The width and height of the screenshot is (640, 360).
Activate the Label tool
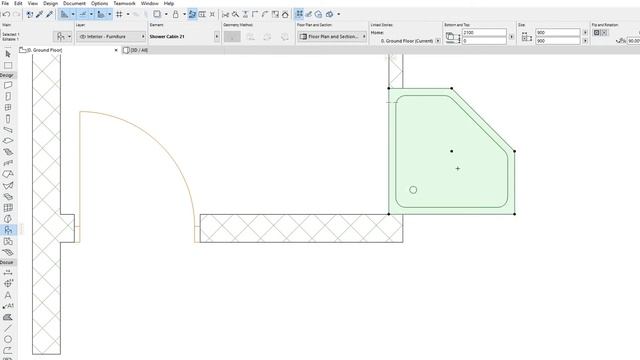pos(8,306)
